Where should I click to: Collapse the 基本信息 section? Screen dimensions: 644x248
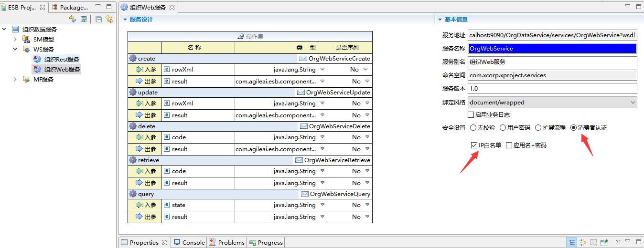[440, 20]
